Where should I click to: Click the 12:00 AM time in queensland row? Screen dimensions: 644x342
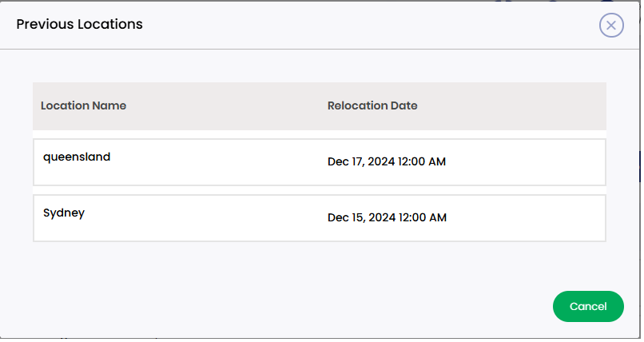(423, 162)
